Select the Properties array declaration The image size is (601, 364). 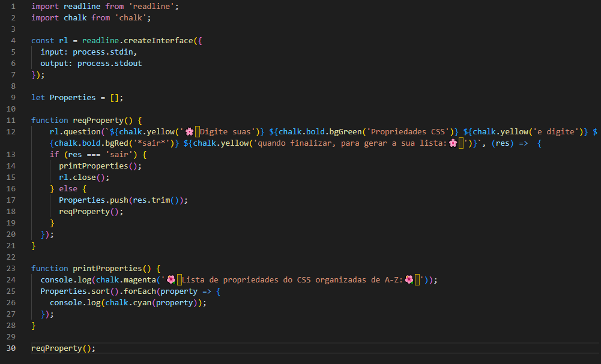point(78,97)
